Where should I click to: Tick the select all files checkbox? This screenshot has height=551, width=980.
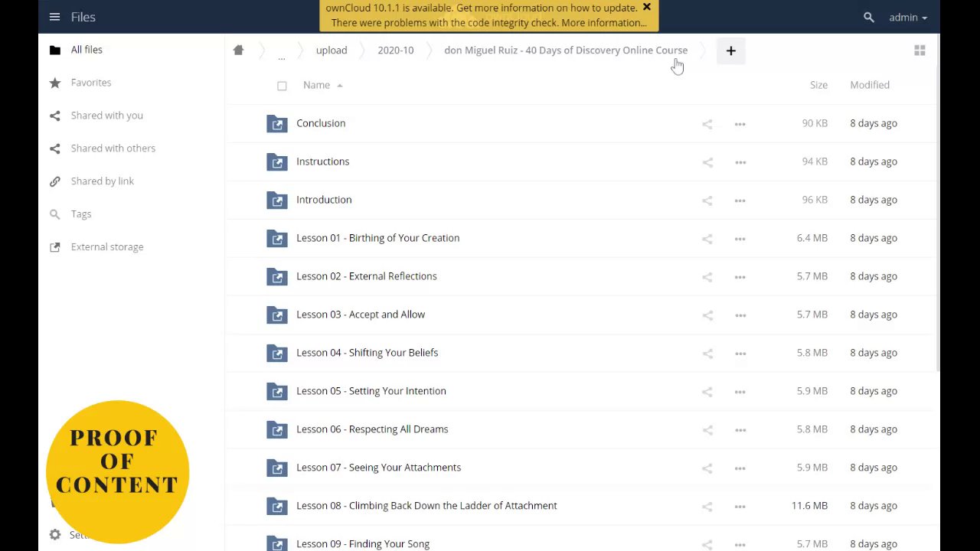point(282,86)
